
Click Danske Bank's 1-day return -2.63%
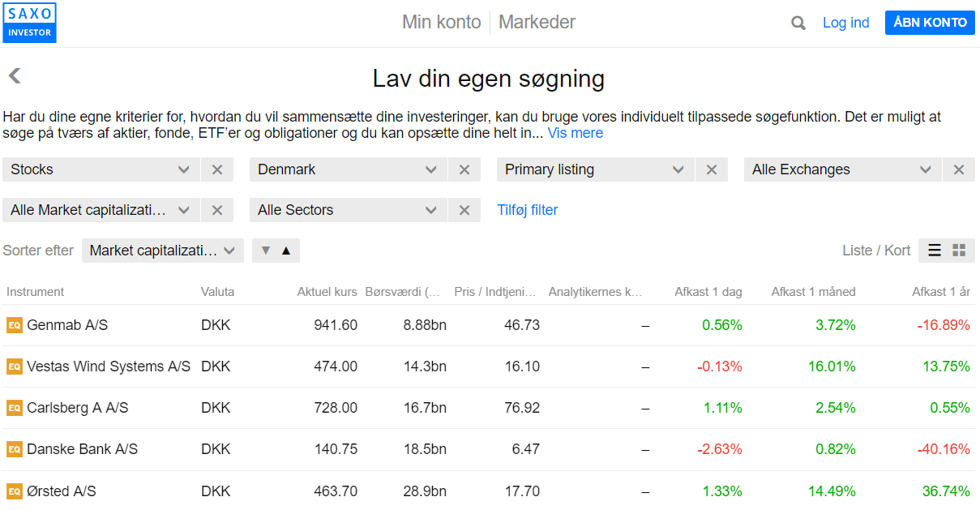tap(720, 449)
